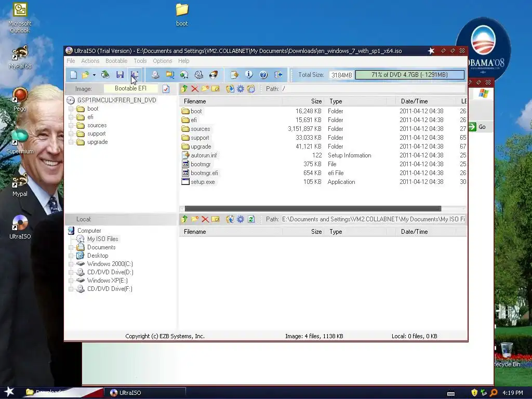This screenshot has width=532, height=399.
Task: Click the red X Delete icon in image pane toolbar
Action: point(195,89)
